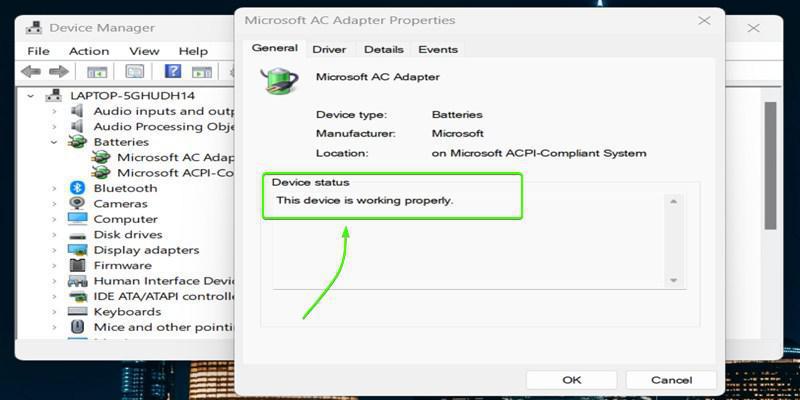Image resolution: width=800 pixels, height=400 pixels.
Task: Switch to the Driver tab
Action: [329, 49]
